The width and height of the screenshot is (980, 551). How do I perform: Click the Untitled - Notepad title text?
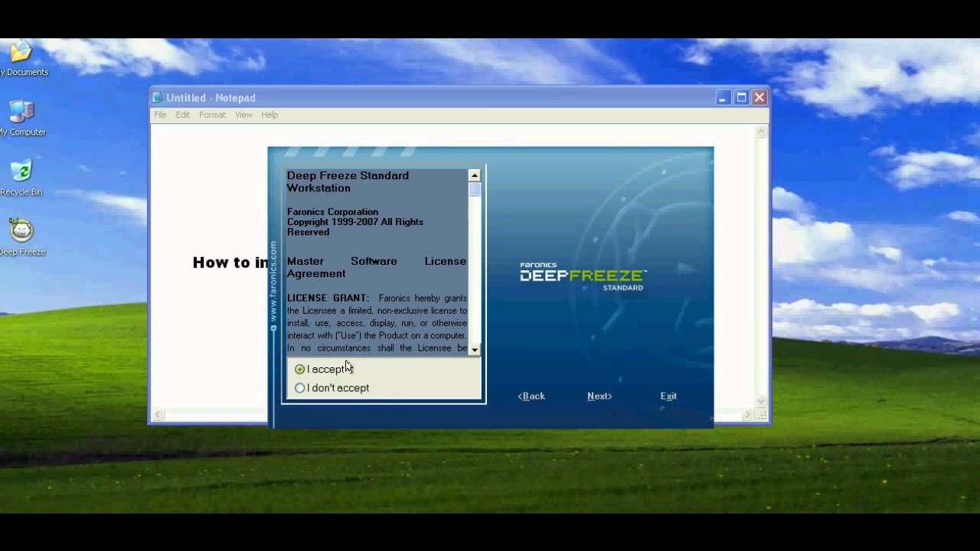tap(211, 97)
